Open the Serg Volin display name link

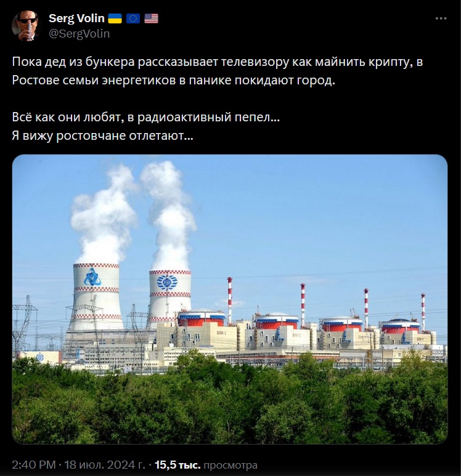(x=76, y=18)
